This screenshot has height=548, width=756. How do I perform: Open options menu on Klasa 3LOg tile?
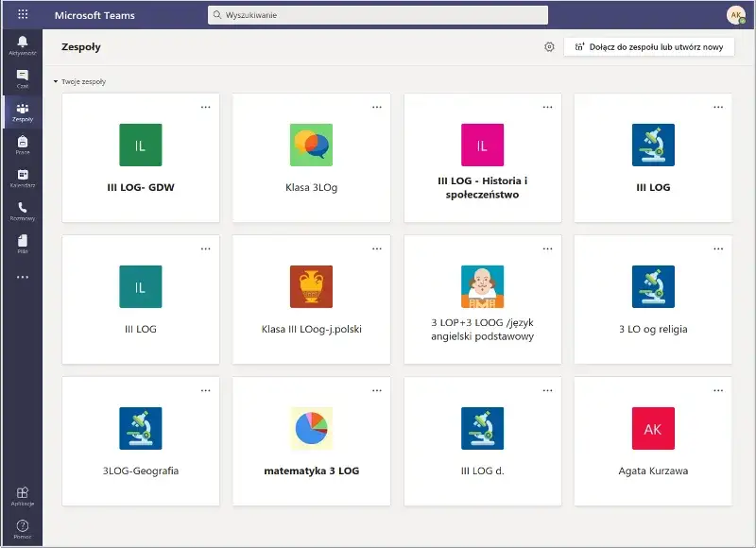click(378, 107)
